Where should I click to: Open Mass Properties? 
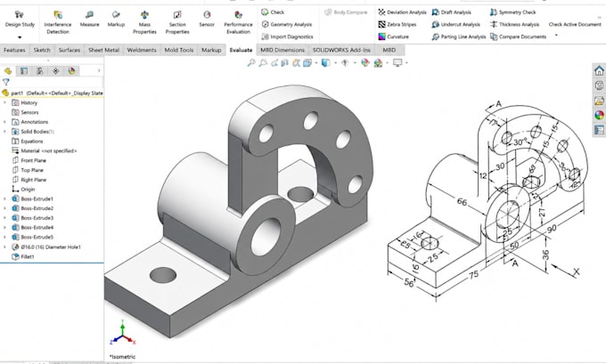(x=144, y=22)
